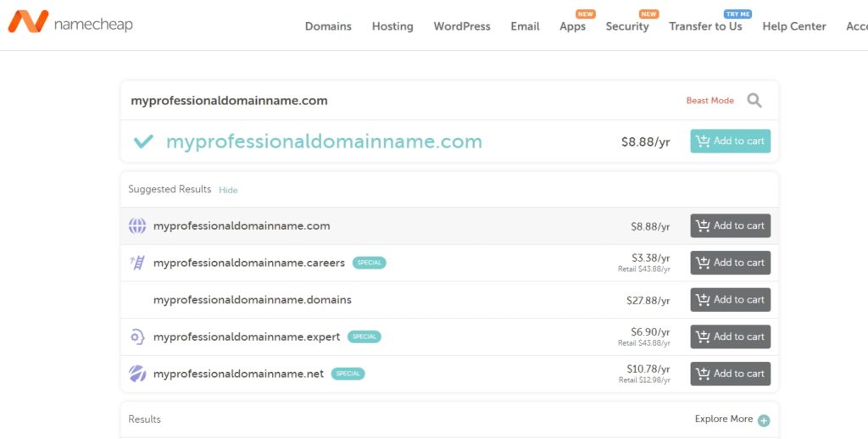Add the .net domain to cart
The image size is (868, 439).
click(x=730, y=374)
